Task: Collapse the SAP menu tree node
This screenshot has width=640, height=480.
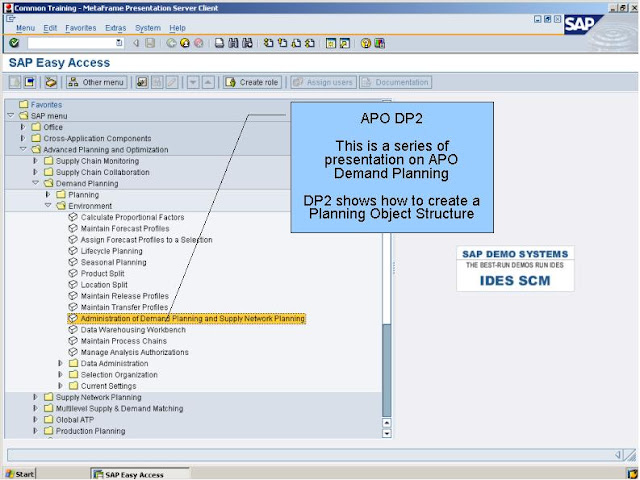Action: 11,116
